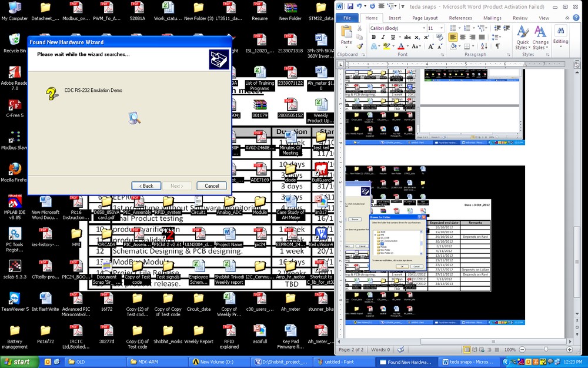
Task: Select the Recycle Bin desktop icon
Action: pos(15,40)
